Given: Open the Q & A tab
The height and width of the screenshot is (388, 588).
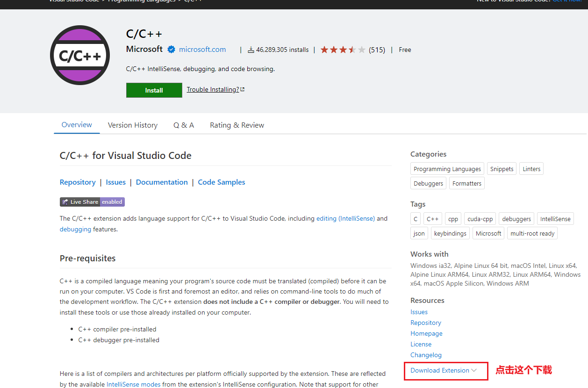Looking at the screenshot, I should point(184,125).
